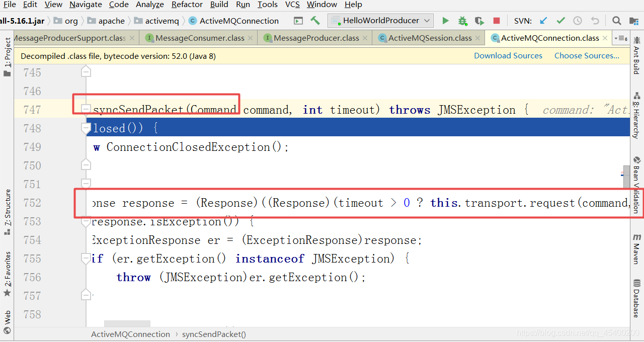Start debugging with the bug icon
Viewport: 644px width, 342px height.
pyautogui.click(x=462, y=21)
